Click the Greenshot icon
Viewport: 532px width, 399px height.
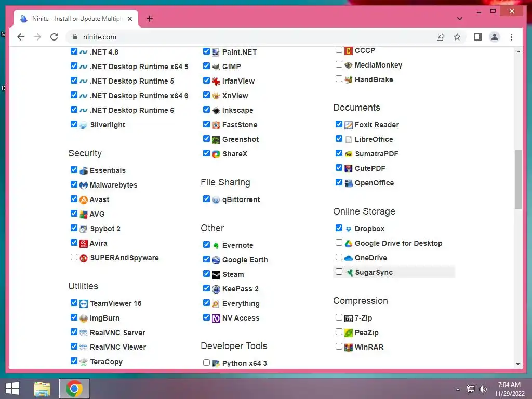point(216,139)
